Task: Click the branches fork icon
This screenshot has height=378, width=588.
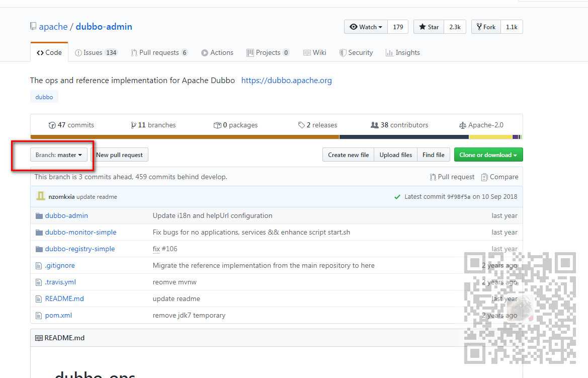Action: (133, 125)
